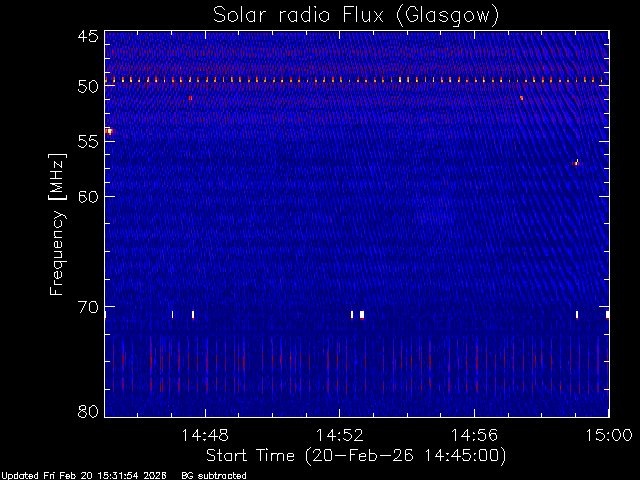Click the plot title 'Solar radio Flux (Glasgow)'

point(356,16)
